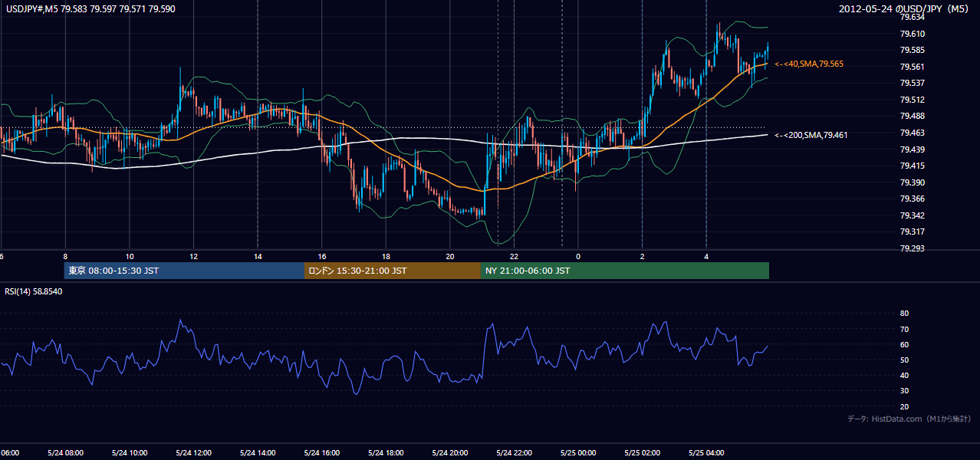
Task: Select the ロンドン 15:30-21:00 JST session bar
Action: click(x=393, y=271)
